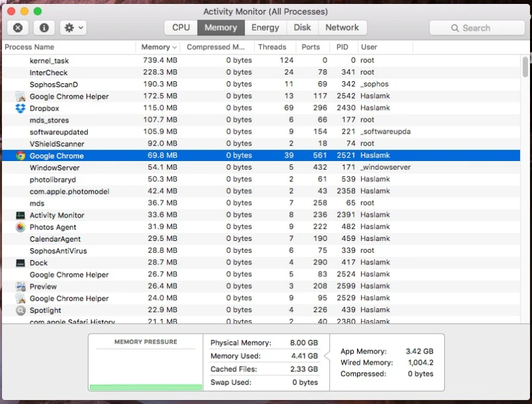The height and width of the screenshot is (404, 532).
Task: Select the kernel_task process row
Action: pos(261,61)
